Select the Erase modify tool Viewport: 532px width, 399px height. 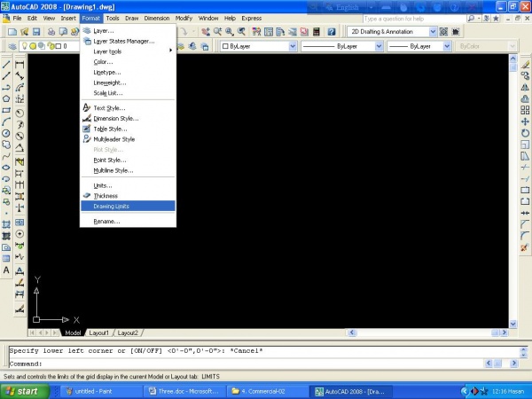tap(525, 65)
